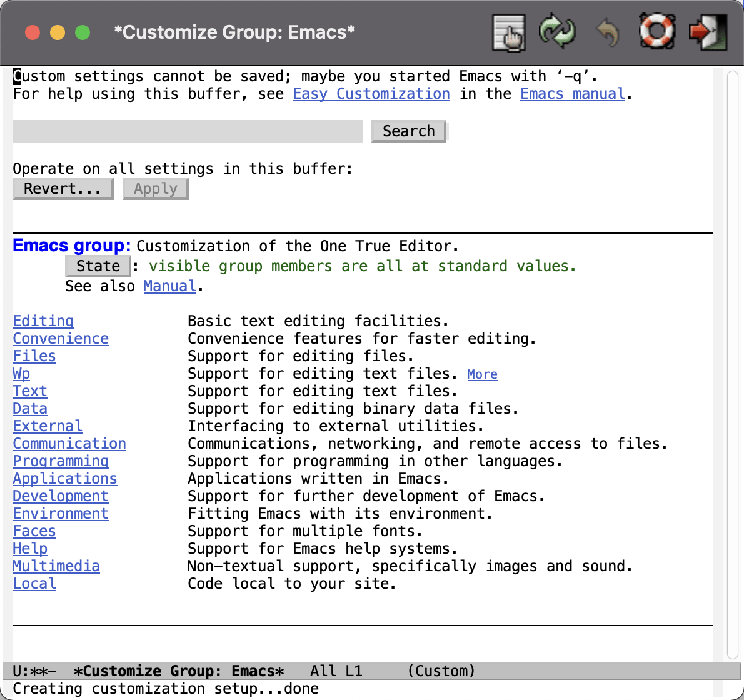Follow the Emacs manual link
744x700 pixels.
tap(572, 94)
